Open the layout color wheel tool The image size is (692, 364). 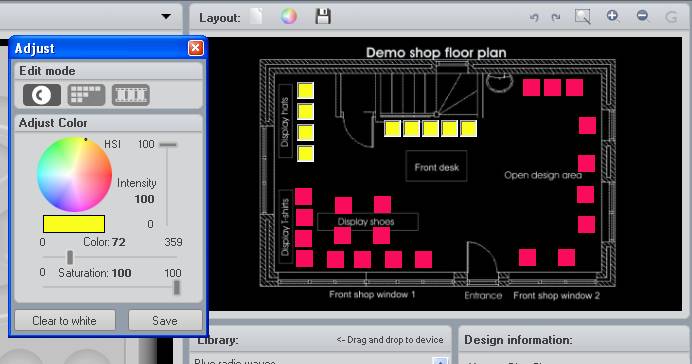289,17
